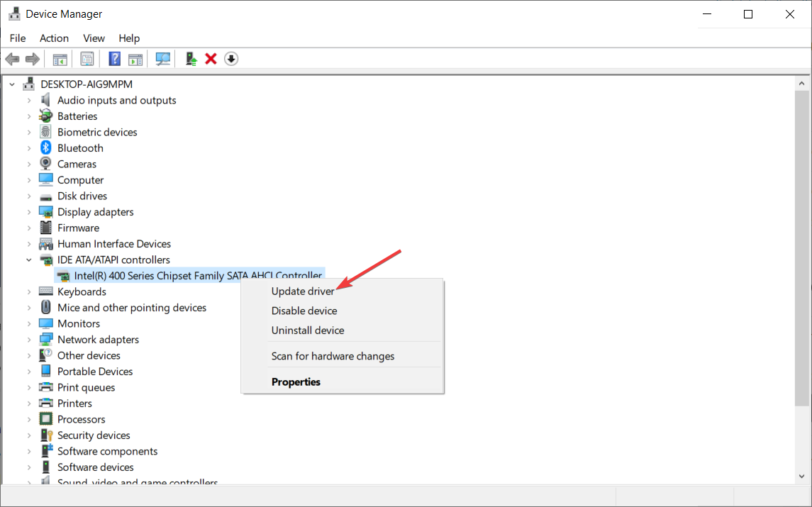Expand the Software devices category
This screenshot has width=812, height=507.
(29, 467)
